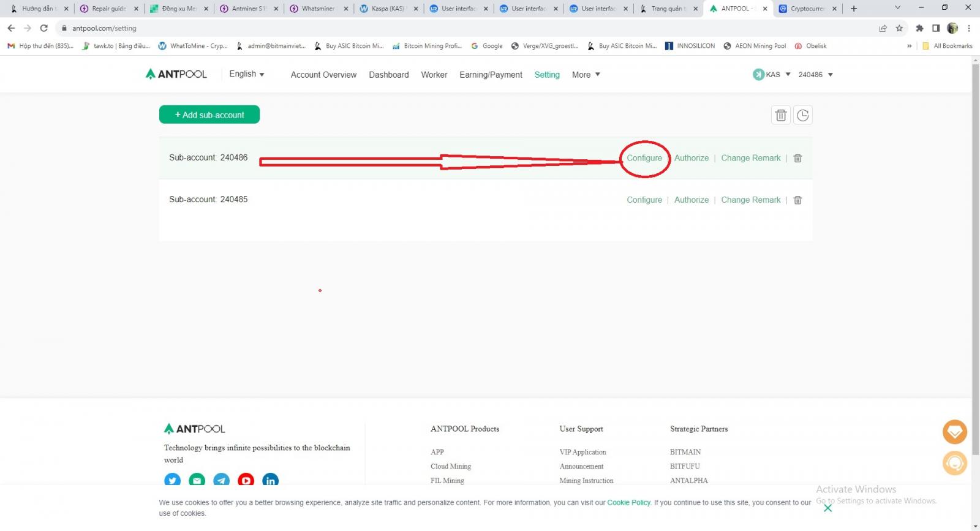Open the Dashboard page
This screenshot has height=531, width=980.
(x=389, y=75)
